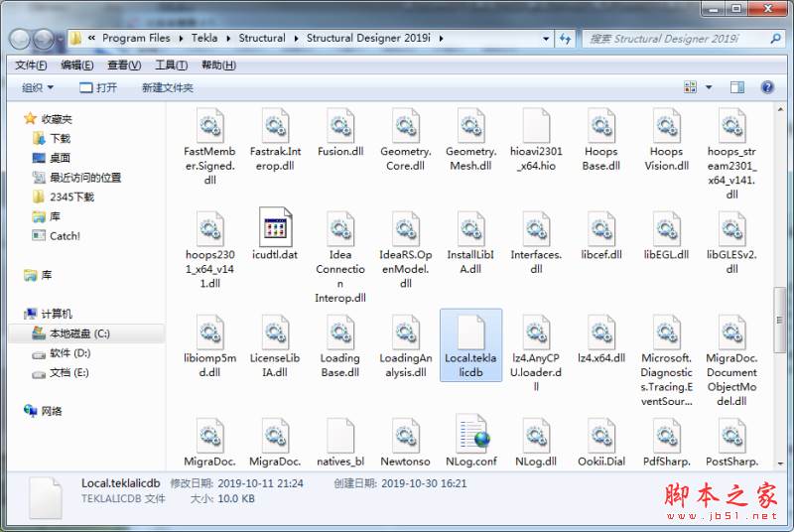The height and width of the screenshot is (532, 794).
Task: Select hoops2301_x64_v141.dll file
Action: (210, 250)
